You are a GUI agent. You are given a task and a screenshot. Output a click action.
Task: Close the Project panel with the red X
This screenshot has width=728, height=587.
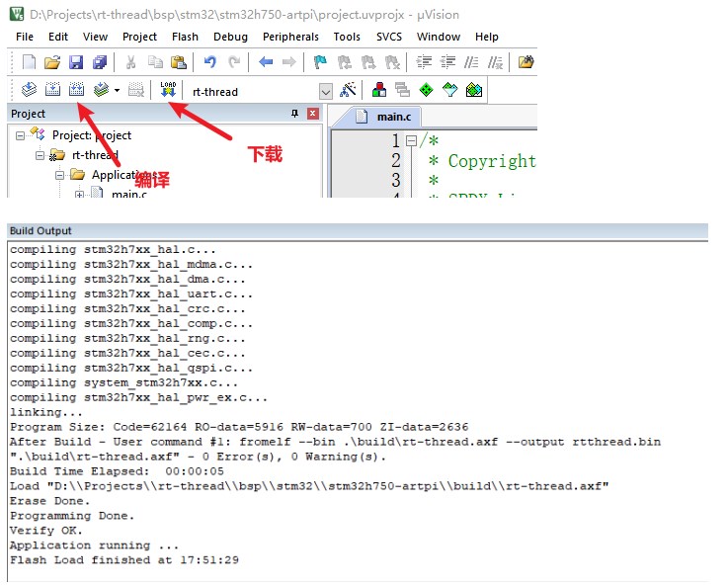tap(313, 114)
